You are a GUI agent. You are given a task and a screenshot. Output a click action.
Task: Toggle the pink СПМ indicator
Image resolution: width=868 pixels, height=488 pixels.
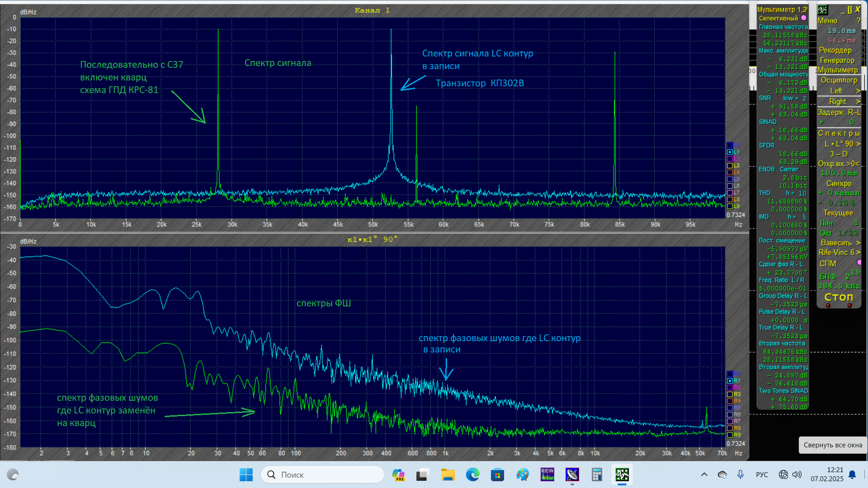click(859, 263)
